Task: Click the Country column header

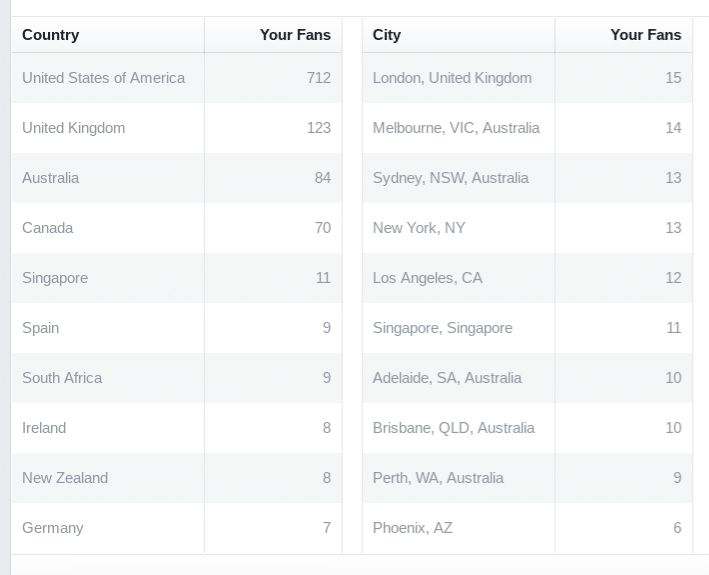Action: (x=51, y=35)
